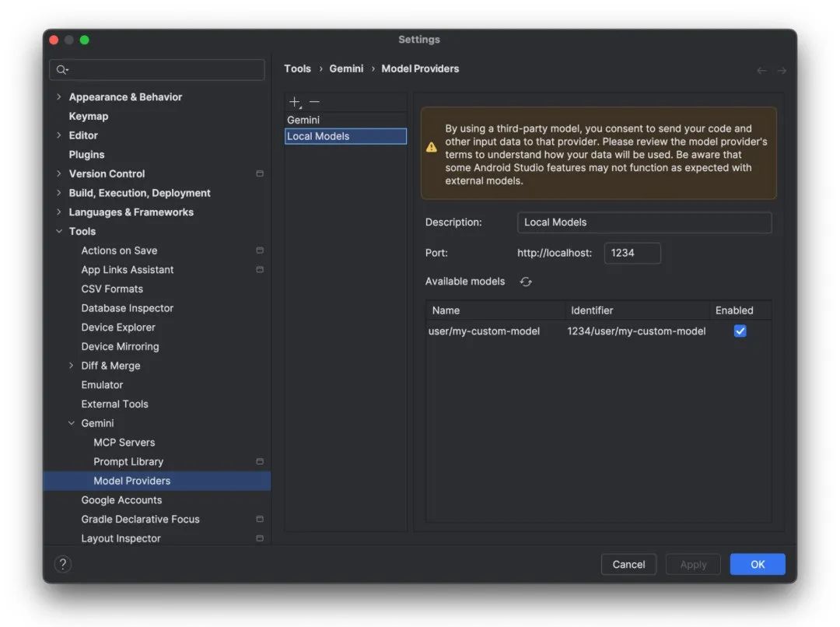Click project-level icon beside Actions on Save
The height and width of the screenshot is (627, 840).
(x=260, y=250)
